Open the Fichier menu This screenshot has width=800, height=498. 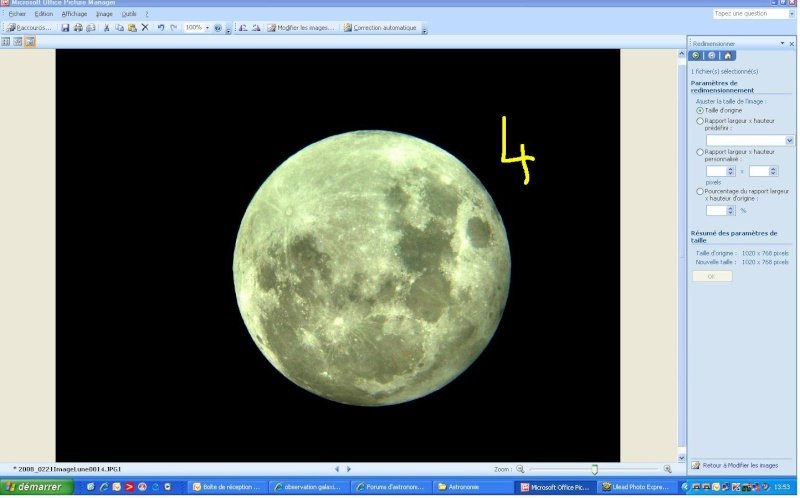tap(17, 14)
